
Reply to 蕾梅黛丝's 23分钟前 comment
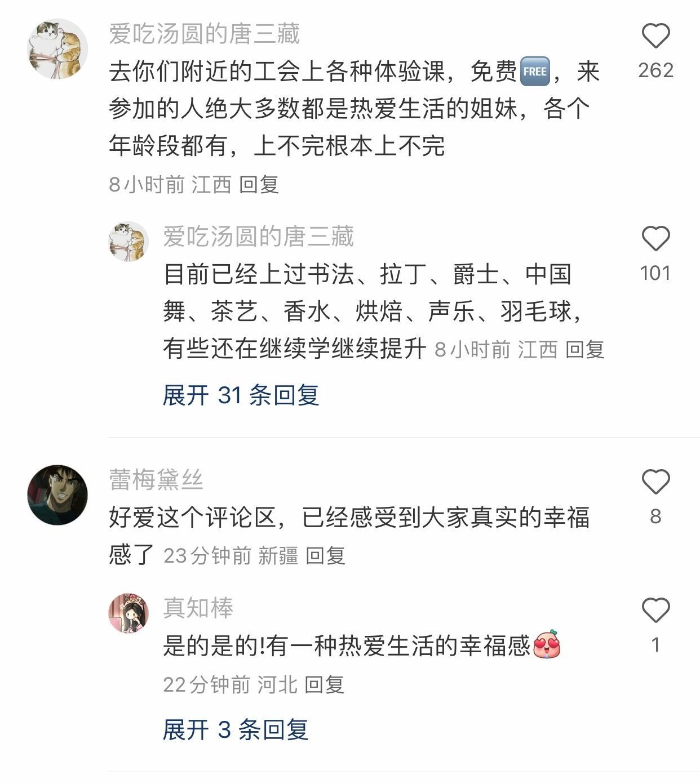[x=325, y=556]
